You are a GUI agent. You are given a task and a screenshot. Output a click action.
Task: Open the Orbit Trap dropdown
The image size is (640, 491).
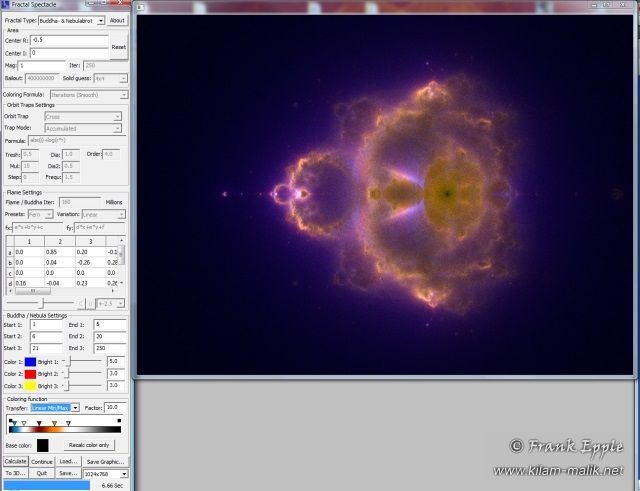click(x=83, y=117)
